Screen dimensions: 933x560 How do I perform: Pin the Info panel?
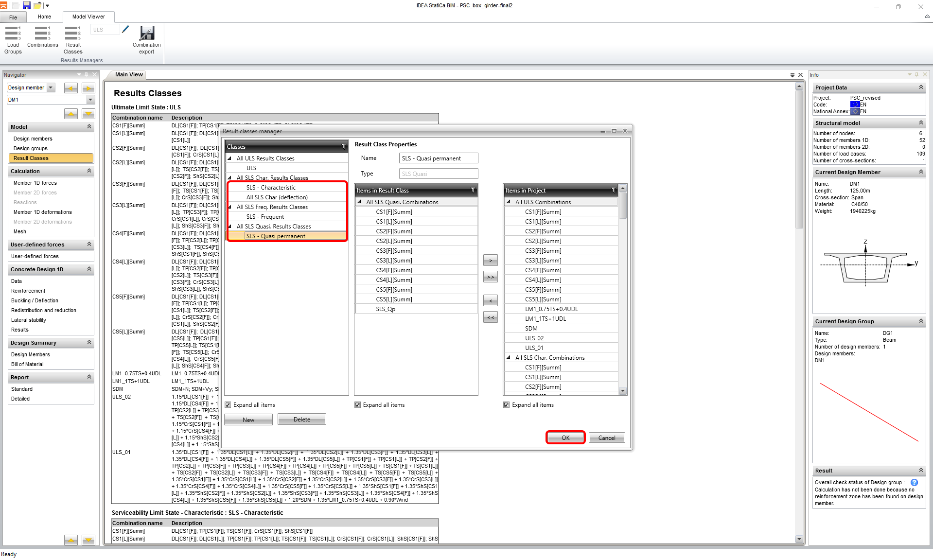click(917, 74)
